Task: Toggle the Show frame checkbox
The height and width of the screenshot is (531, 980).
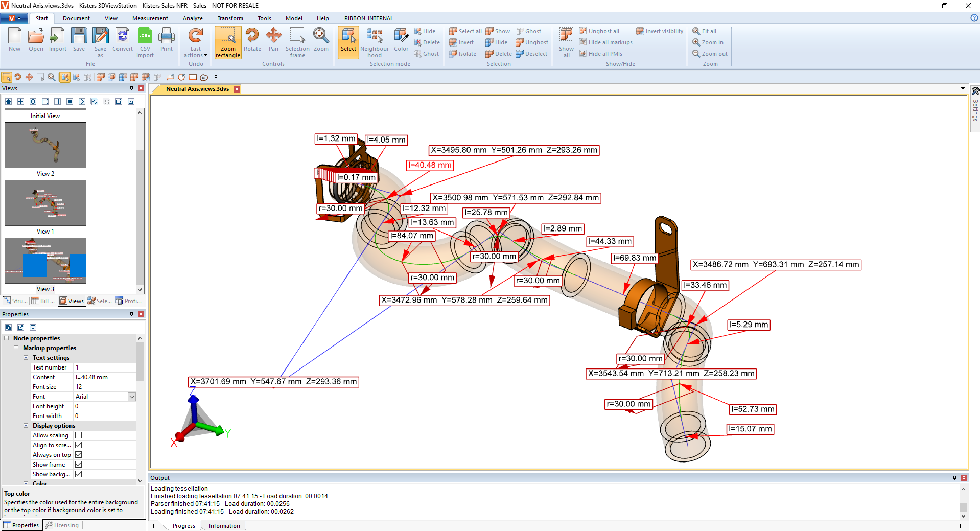Action: (79, 465)
